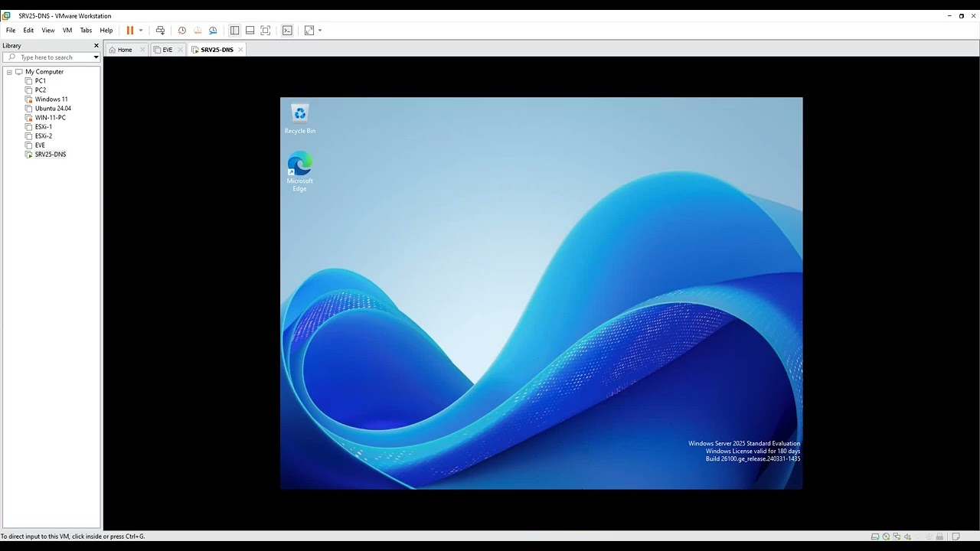Viewport: 980px width, 551px height.
Task: Open the library search filter dropdown
Action: [96, 57]
